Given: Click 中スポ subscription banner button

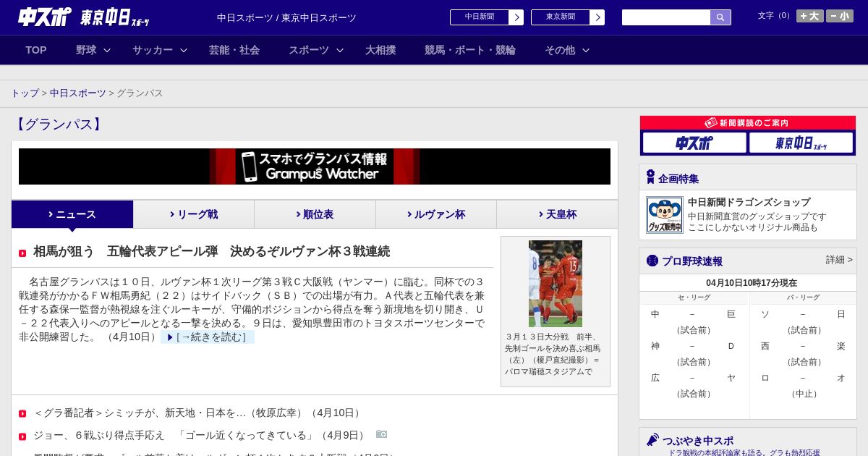Looking at the screenshot, I should [x=694, y=143].
